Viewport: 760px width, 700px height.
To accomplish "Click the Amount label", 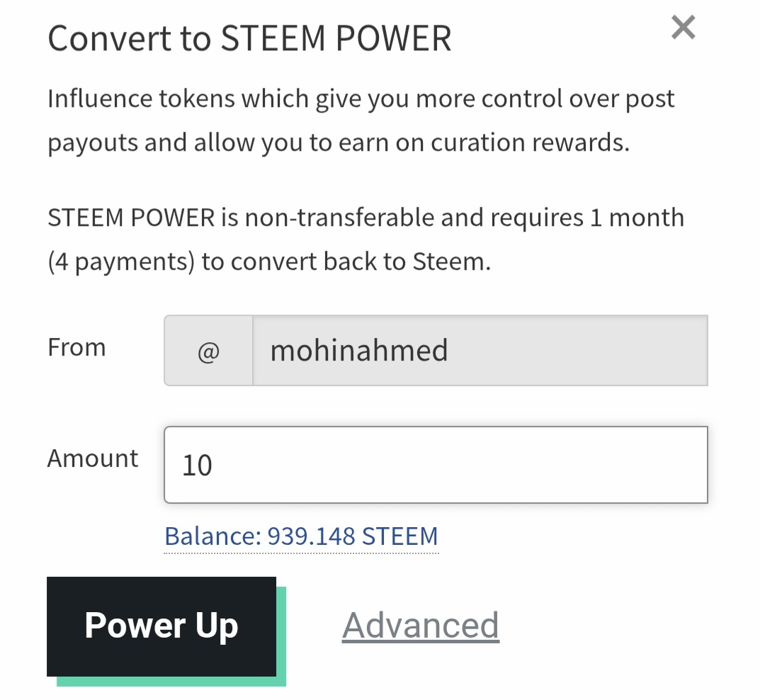I will coord(93,458).
